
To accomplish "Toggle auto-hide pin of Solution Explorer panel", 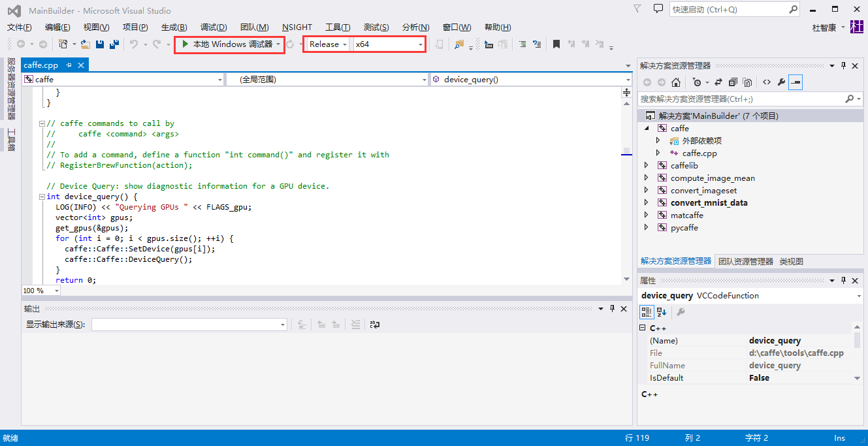I will point(843,65).
